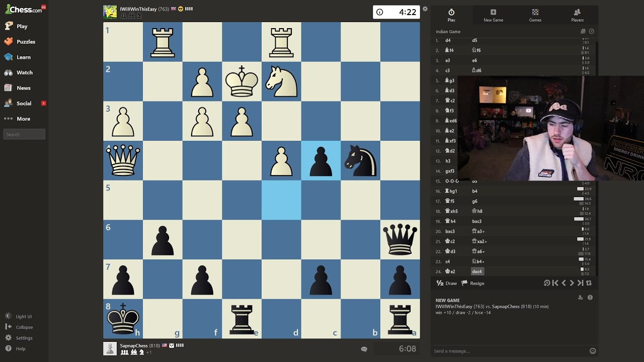This screenshot has width=644, height=362.
Task: Focus the sidebar Search field
Action: pos(24,134)
